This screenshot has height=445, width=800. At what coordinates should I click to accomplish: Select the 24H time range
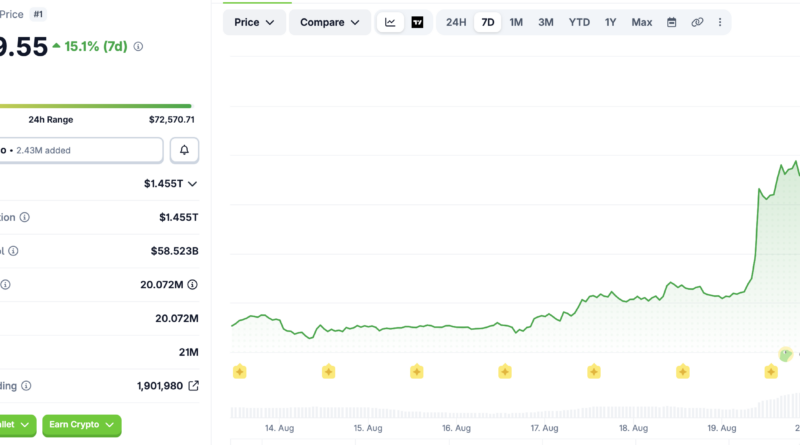click(x=456, y=22)
